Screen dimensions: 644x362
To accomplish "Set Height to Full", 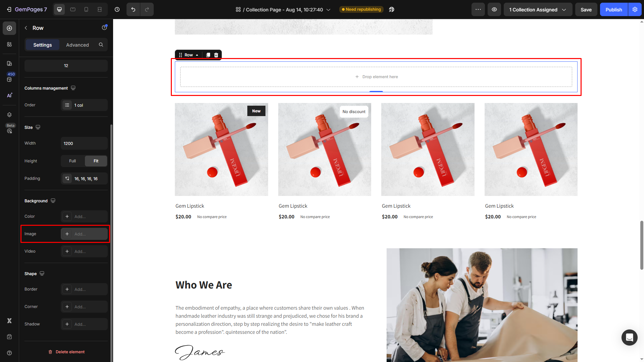I will [72, 161].
